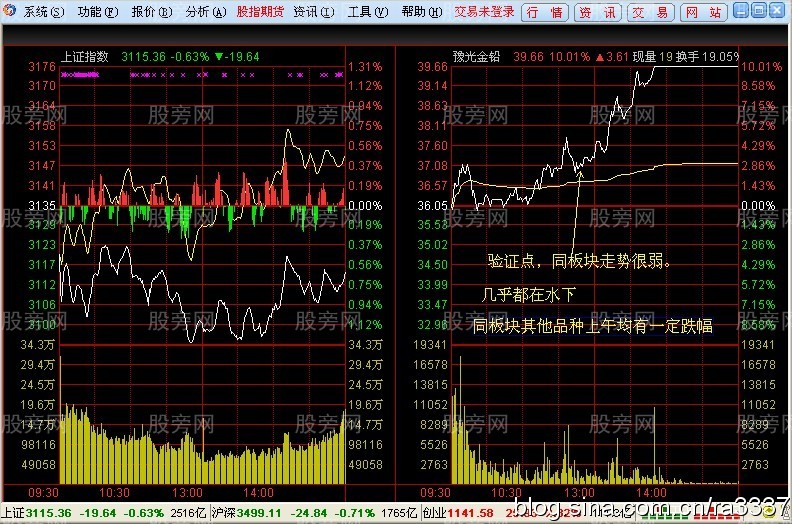This screenshot has height=524, width=792.
Task: Open the 分析(A) menu
Action: (x=205, y=11)
